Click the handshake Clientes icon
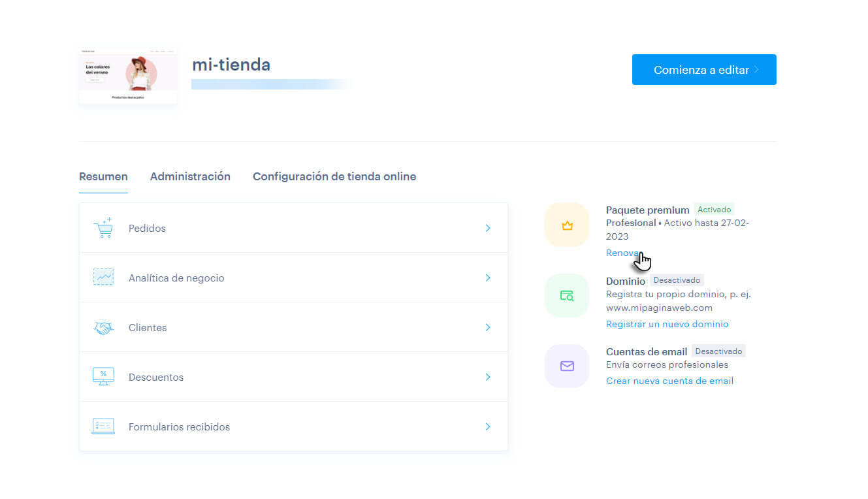 pos(103,327)
